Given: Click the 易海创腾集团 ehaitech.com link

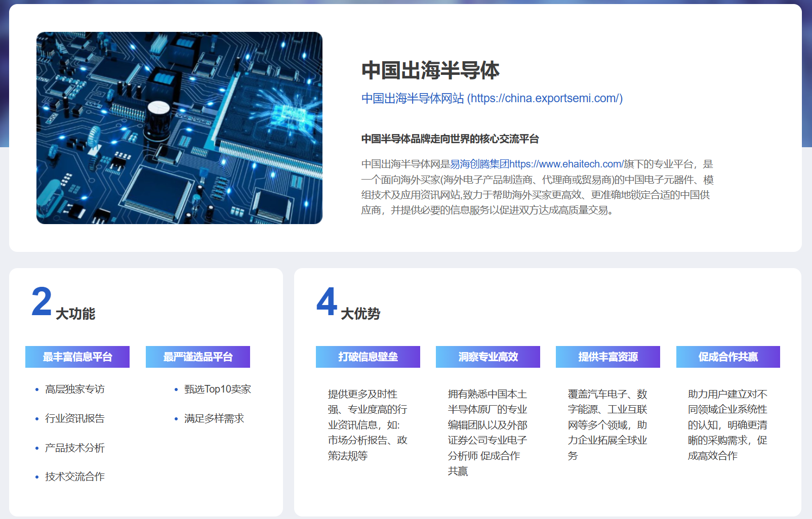Looking at the screenshot, I should click(x=536, y=164).
